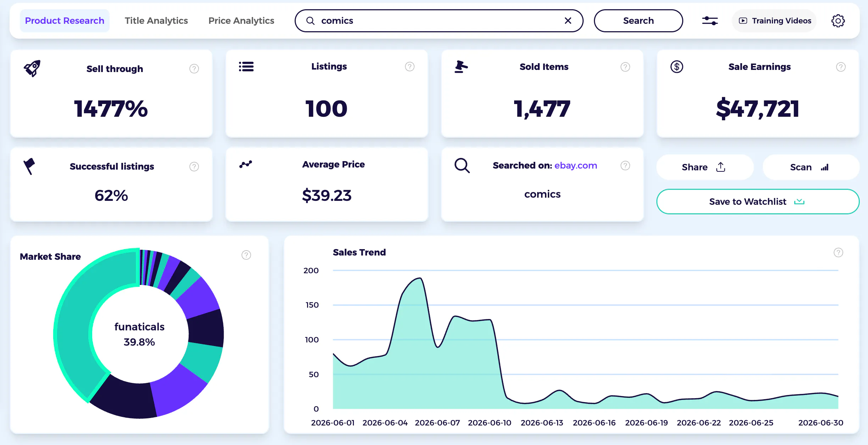This screenshot has width=868, height=445.
Task: Click the 62% successful listings value
Action: (x=111, y=195)
